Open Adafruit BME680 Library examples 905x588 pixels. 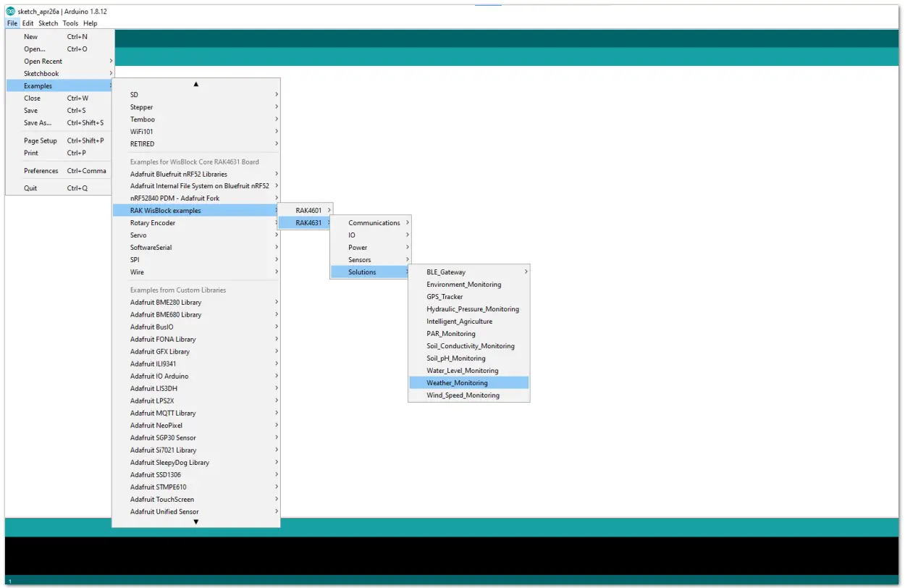coord(195,315)
